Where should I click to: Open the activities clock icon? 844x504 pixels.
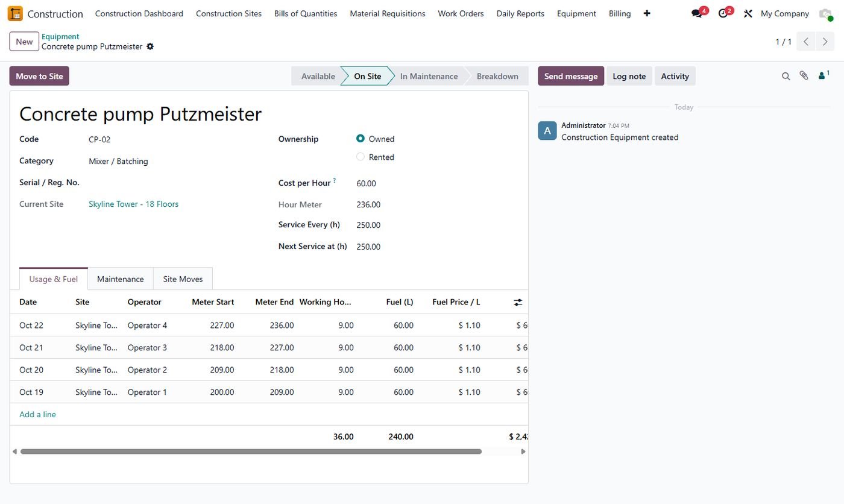pos(724,13)
